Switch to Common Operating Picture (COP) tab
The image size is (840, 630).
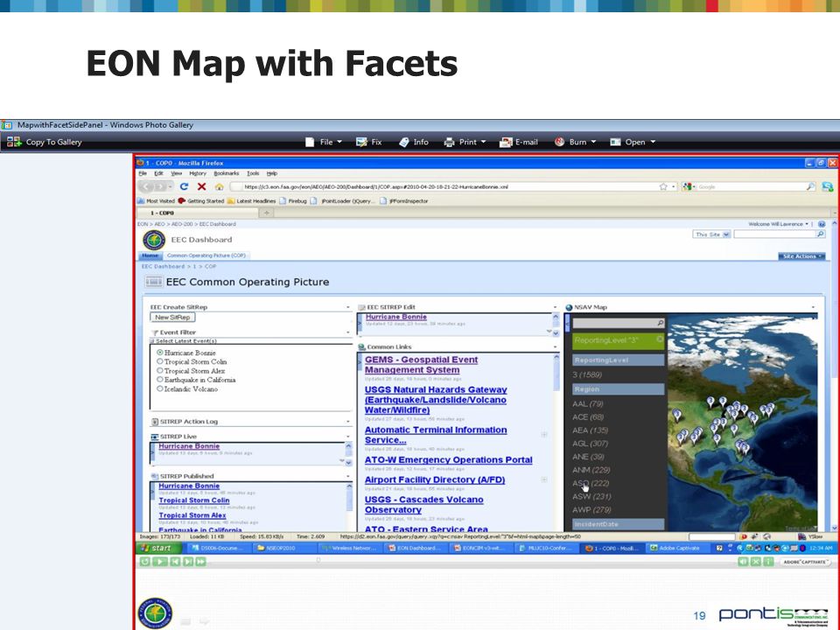click(x=206, y=255)
